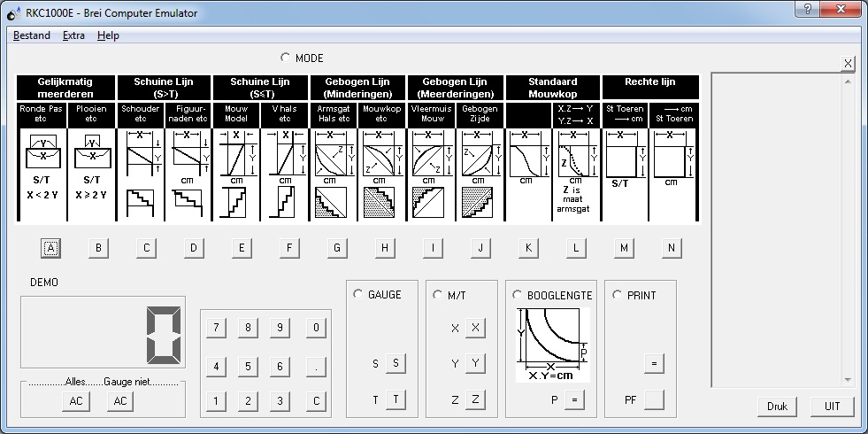This screenshot has height=434, width=868.
Task: Click the output panel vertical scrollbar
Action: pos(849,230)
